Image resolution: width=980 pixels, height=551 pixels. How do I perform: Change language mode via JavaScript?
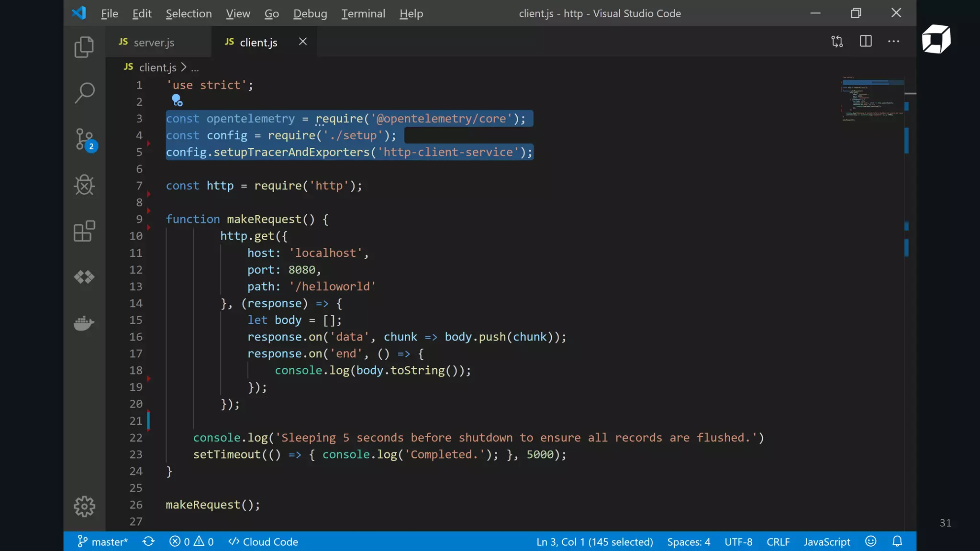coord(827,541)
